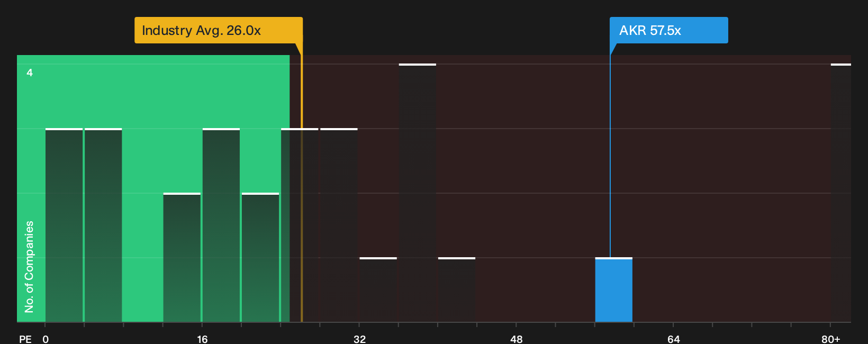Click the x-axis label 48
This screenshot has height=344, width=868.
coord(517,339)
